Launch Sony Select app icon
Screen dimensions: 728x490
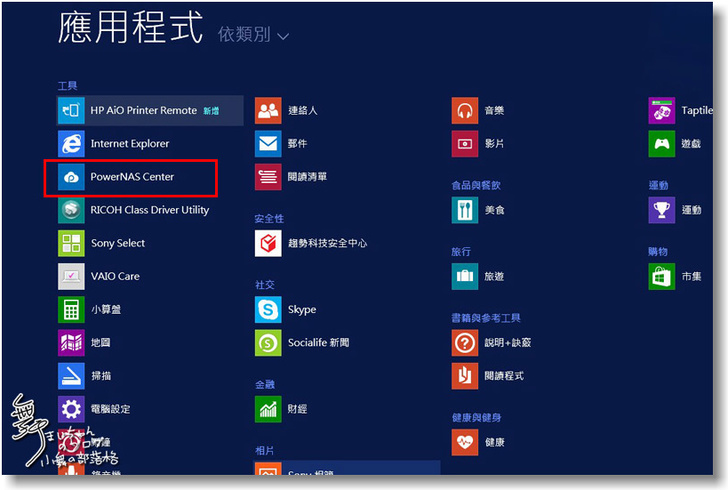point(71,243)
